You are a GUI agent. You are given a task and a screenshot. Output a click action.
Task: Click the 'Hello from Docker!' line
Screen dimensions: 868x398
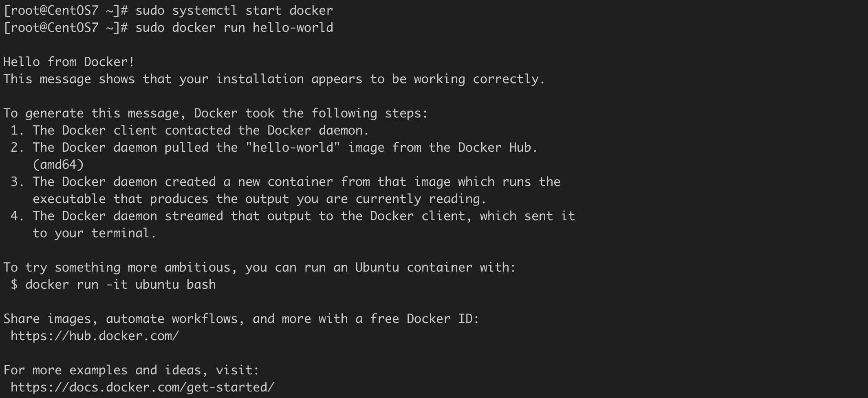tap(69, 62)
